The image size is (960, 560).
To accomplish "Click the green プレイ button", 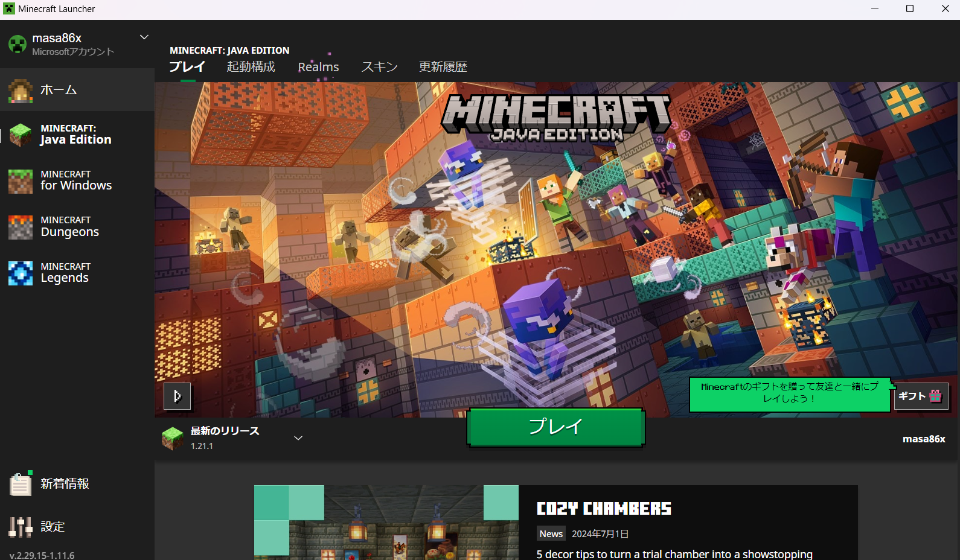I will click(x=556, y=427).
